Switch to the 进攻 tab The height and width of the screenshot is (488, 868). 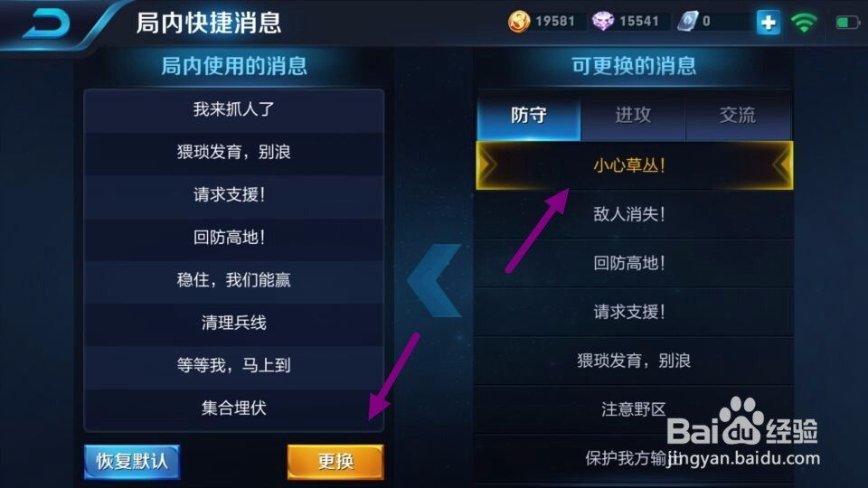click(633, 115)
